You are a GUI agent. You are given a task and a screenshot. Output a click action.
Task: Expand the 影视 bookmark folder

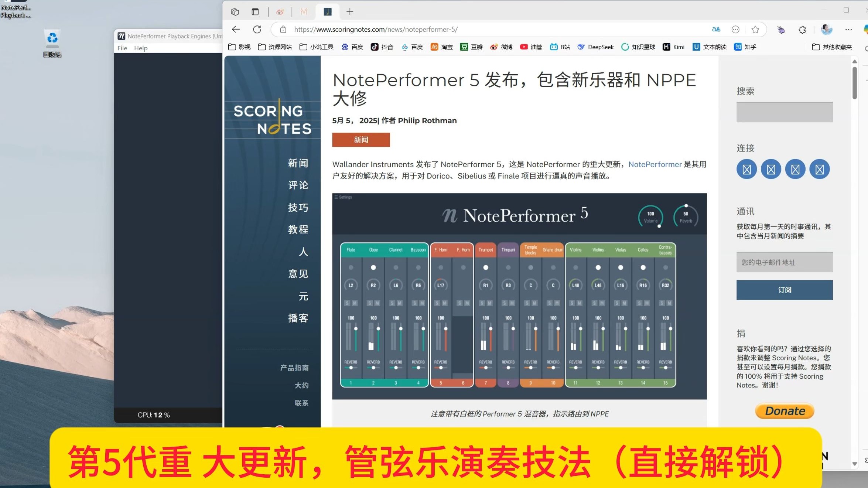(239, 47)
